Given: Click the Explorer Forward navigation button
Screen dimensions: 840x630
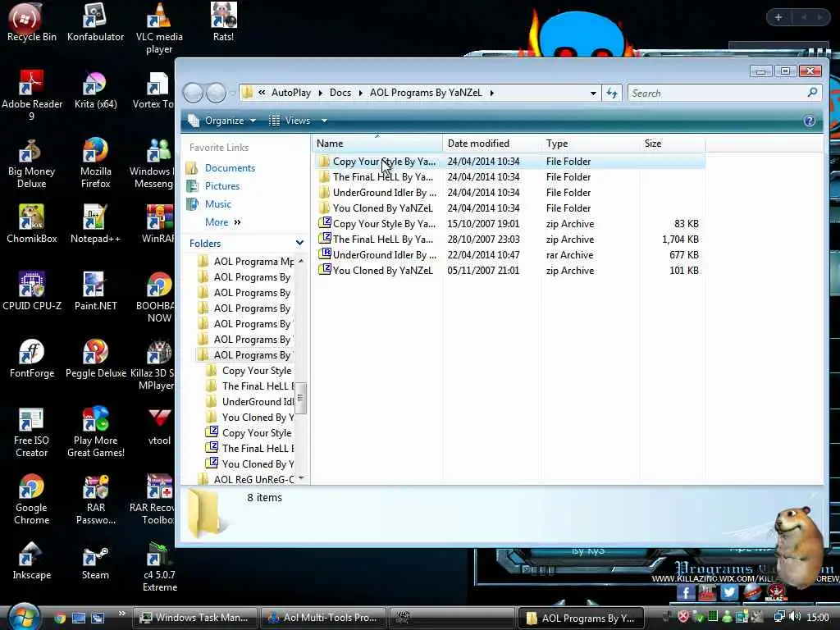Looking at the screenshot, I should click(x=216, y=94).
